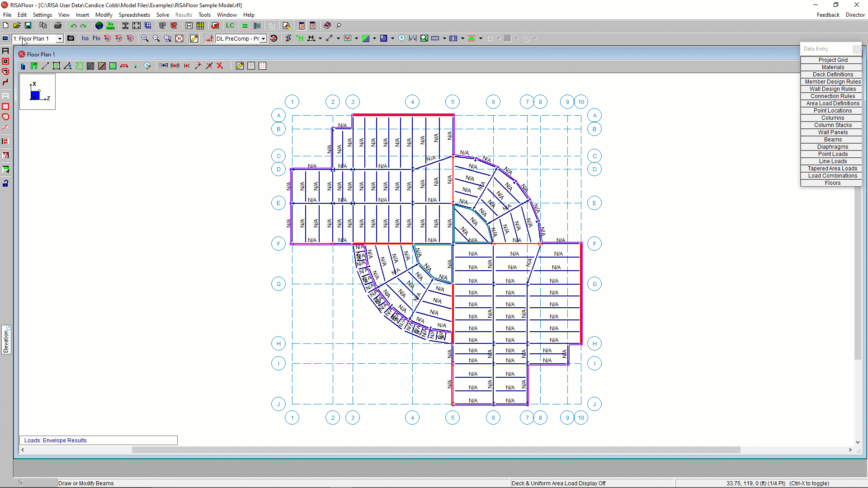Viewport: 868px width, 488px height.
Task: Toggle the Results toolbar R button
Action: click(x=312, y=26)
